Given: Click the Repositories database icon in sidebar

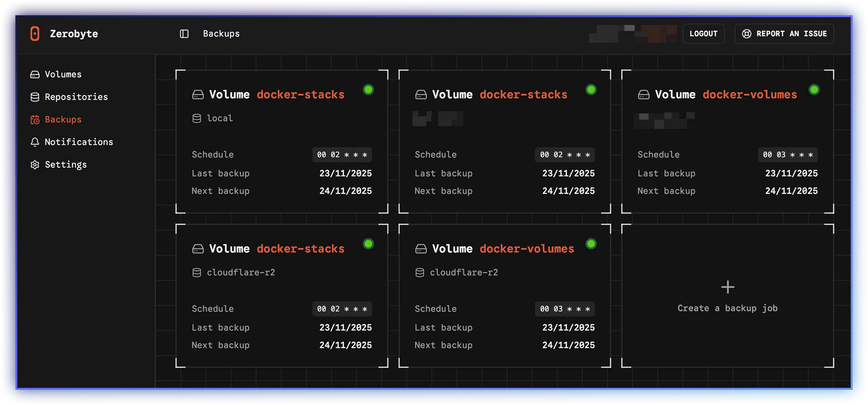Looking at the screenshot, I should [35, 97].
